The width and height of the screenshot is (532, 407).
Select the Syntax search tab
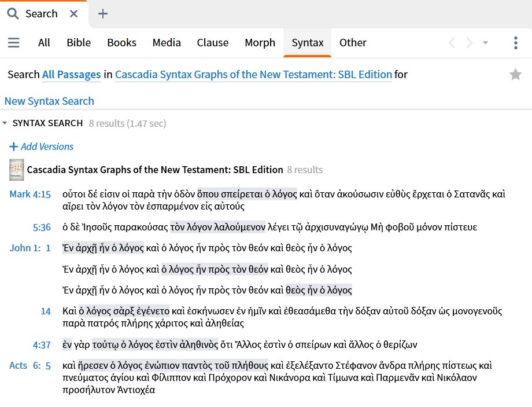tap(308, 42)
